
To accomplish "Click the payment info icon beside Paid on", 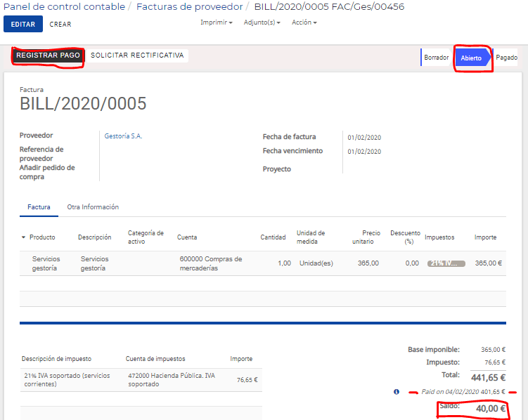I will pyautogui.click(x=397, y=392).
